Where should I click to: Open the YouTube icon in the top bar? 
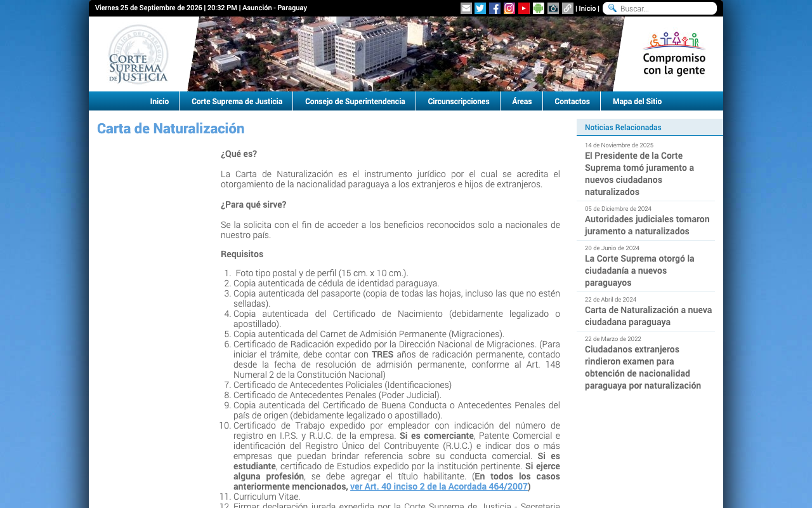pos(524,8)
